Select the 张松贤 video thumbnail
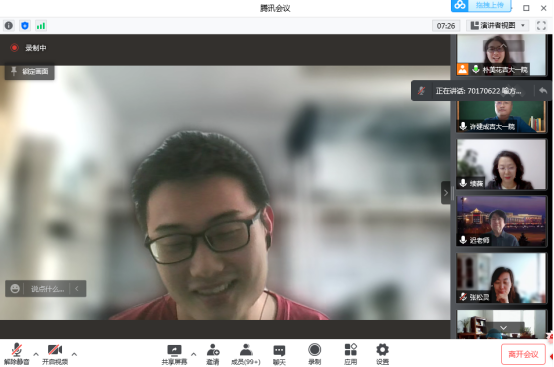 [x=501, y=278]
